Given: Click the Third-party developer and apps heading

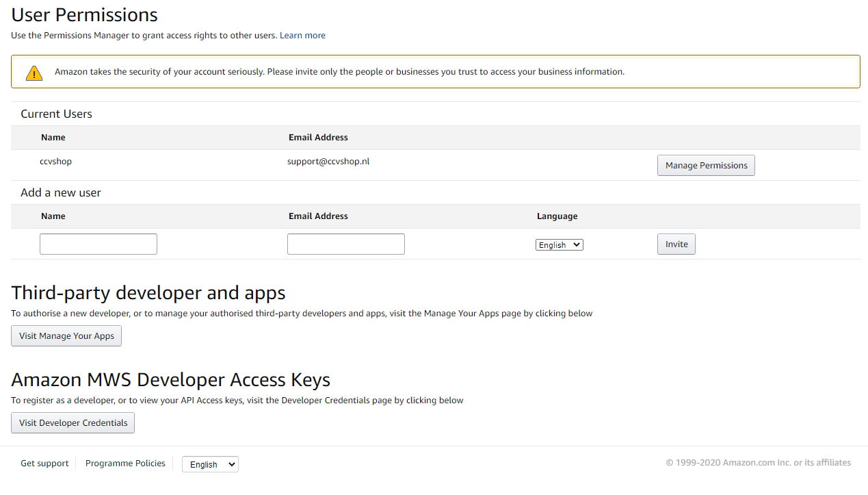Looking at the screenshot, I should coord(148,293).
